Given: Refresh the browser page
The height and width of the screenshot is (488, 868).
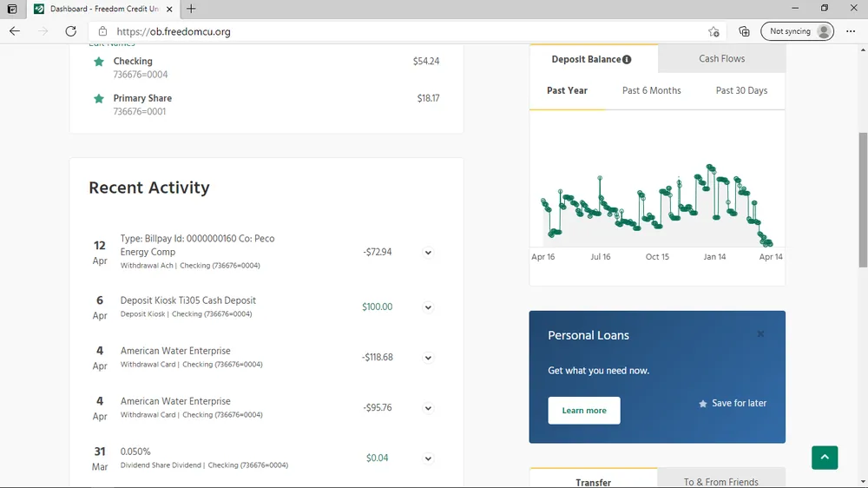Looking at the screenshot, I should click(70, 31).
